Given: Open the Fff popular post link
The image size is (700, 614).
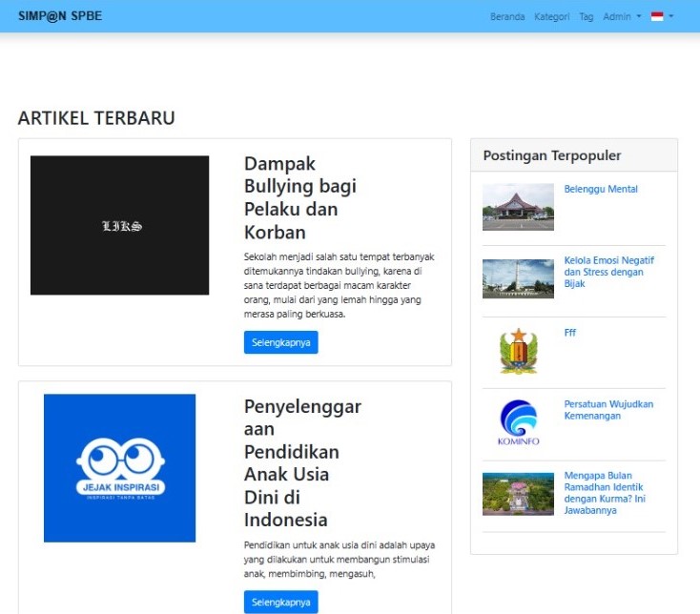Looking at the screenshot, I should coord(570,333).
